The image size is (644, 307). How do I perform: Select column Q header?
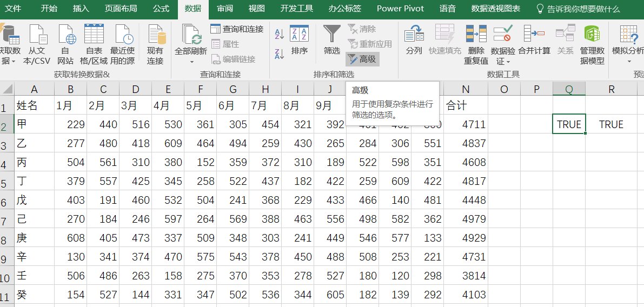tap(569, 89)
